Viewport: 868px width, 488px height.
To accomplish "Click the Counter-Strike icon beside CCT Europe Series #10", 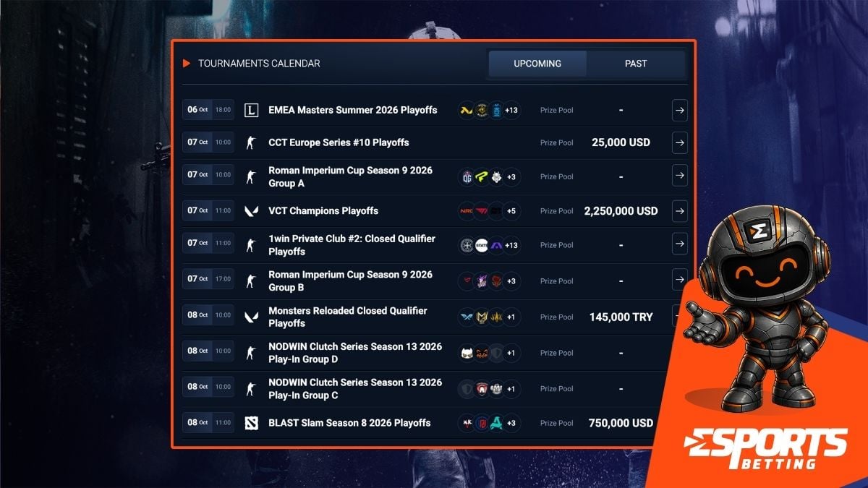I will (251, 142).
